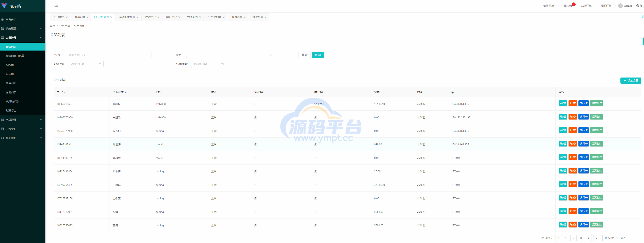Close the 会员加扣款 tab
Viewport: 644px width, 243px height.
[223, 17]
